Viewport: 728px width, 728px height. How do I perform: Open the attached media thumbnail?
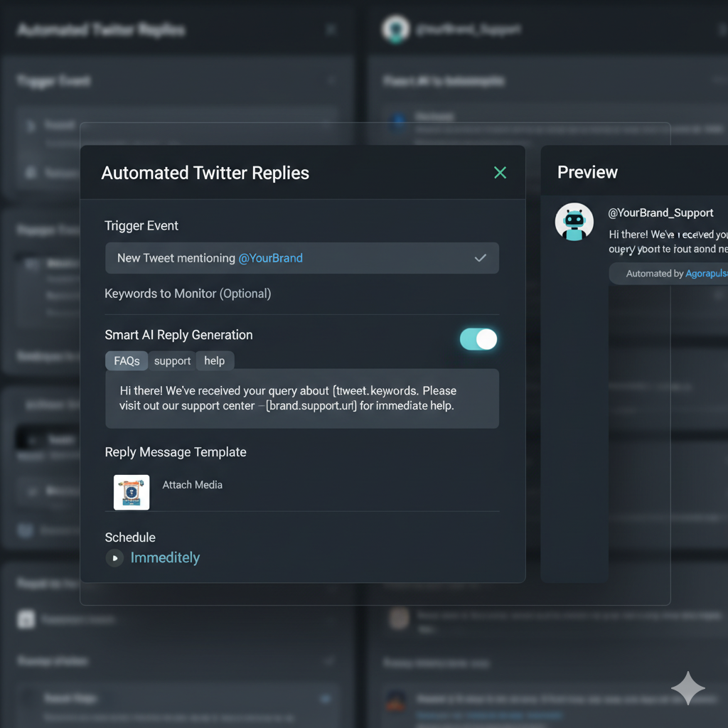point(132,492)
